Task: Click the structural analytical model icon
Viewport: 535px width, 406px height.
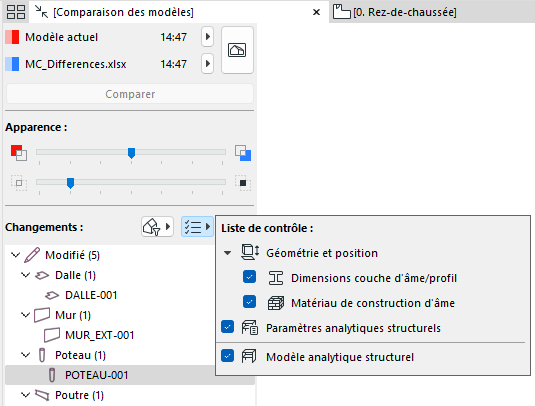Action: click(x=249, y=357)
